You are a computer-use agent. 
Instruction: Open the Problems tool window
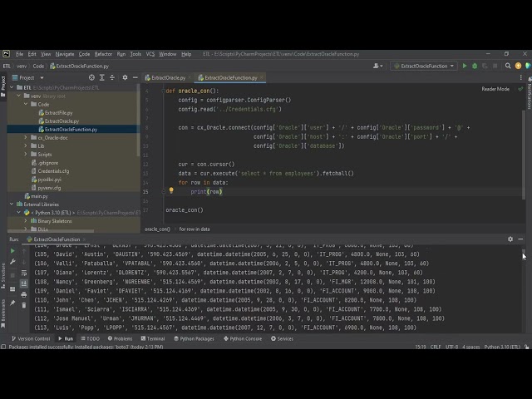(x=120, y=338)
